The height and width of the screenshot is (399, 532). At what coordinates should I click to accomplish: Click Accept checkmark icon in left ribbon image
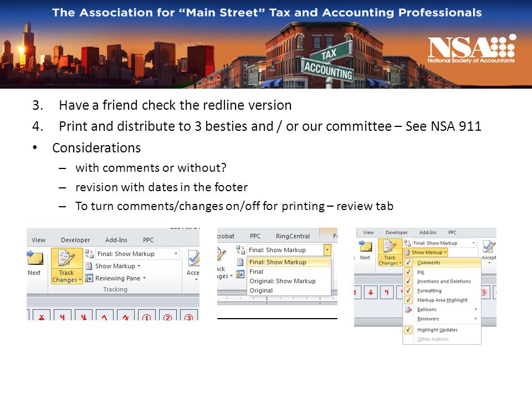coord(194,258)
